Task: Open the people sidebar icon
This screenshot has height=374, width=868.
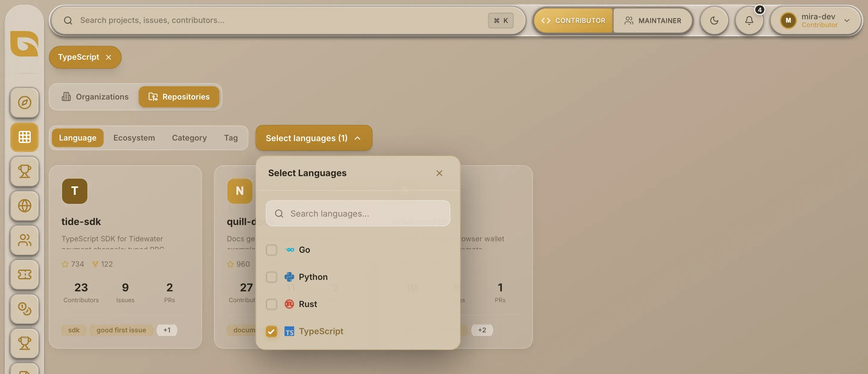Action: click(25, 240)
